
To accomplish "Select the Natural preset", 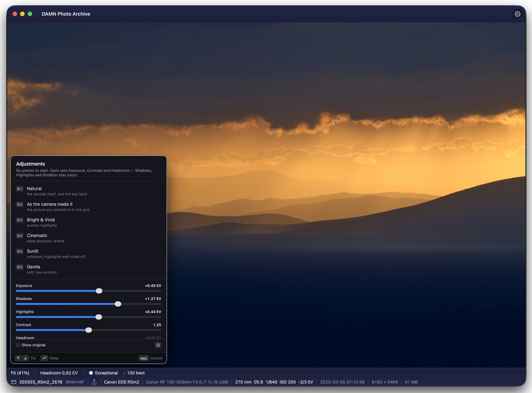I will pyautogui.click(x=88, y=191).
